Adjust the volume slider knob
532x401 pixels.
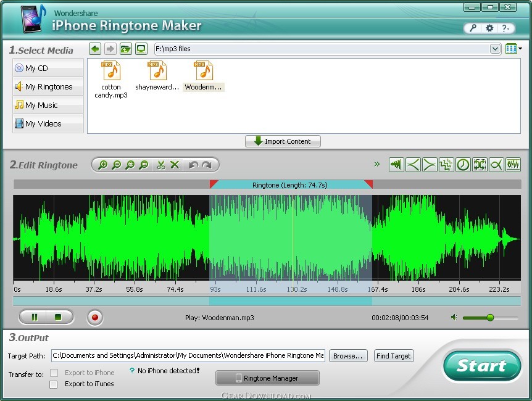(490, 318)
